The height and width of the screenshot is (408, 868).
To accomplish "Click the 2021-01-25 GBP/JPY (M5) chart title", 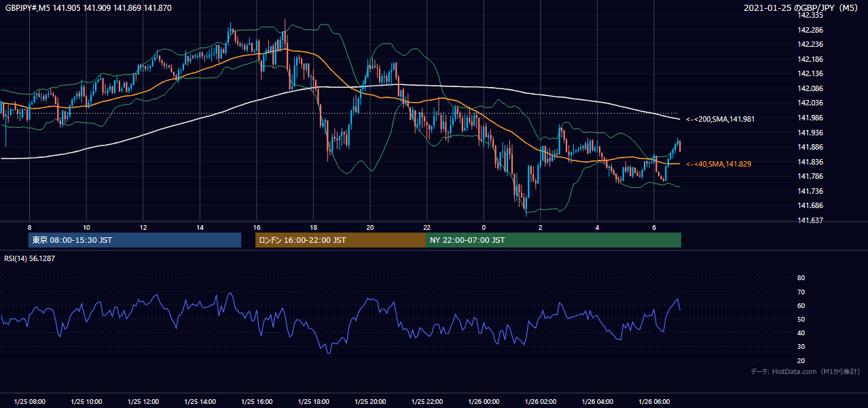I will 801,8.
